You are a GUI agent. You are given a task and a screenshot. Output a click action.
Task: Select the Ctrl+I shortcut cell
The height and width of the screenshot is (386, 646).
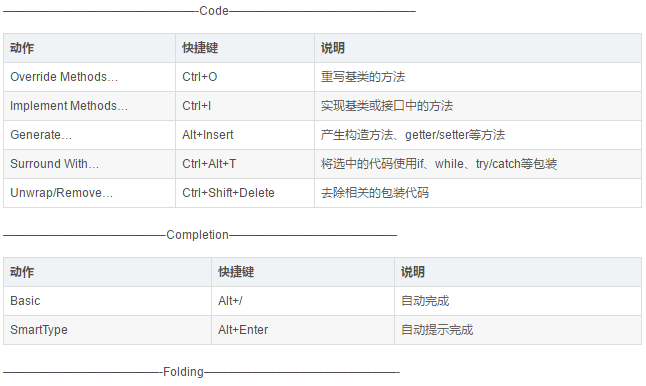245,106
